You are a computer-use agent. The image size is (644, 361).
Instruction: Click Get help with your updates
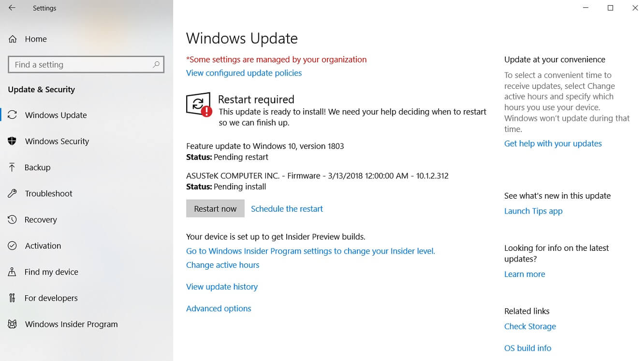tap(553, 144)
